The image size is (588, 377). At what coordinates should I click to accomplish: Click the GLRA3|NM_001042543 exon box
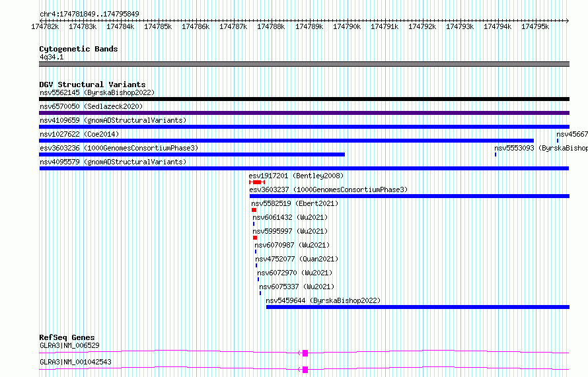click(x=305, y=370)
